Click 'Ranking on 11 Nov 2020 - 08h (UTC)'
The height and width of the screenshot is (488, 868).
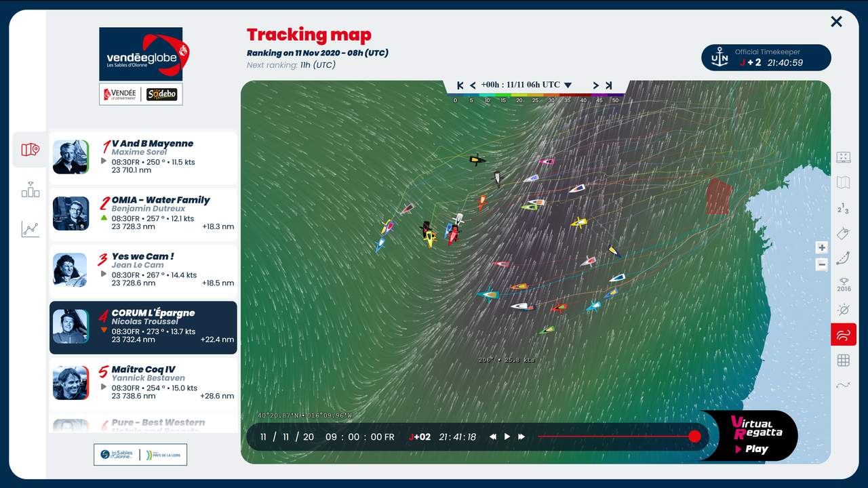317,53
